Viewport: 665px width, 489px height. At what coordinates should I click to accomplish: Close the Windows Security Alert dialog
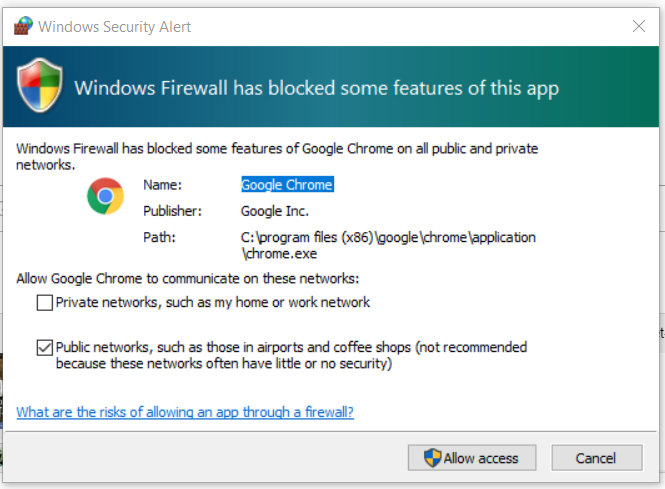(x=636, y=26)
